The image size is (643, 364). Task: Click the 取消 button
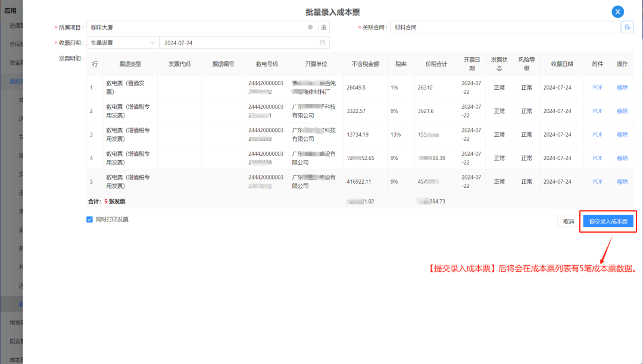[x=569, y=221]
